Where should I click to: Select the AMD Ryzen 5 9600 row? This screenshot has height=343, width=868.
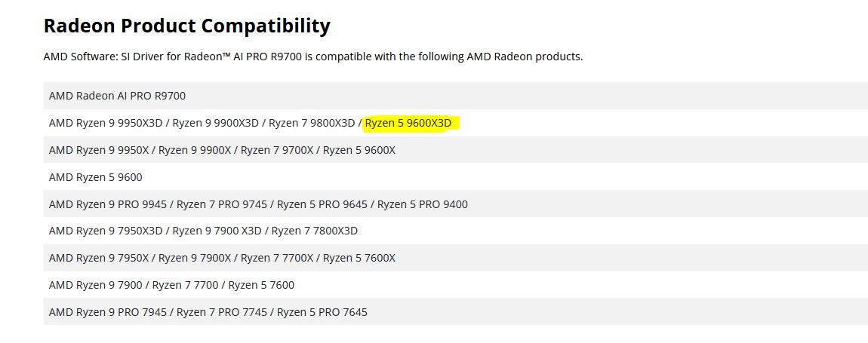456,177
